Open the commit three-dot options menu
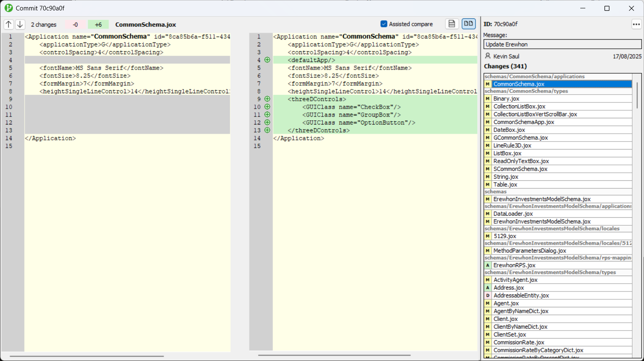 pos(636,24)
